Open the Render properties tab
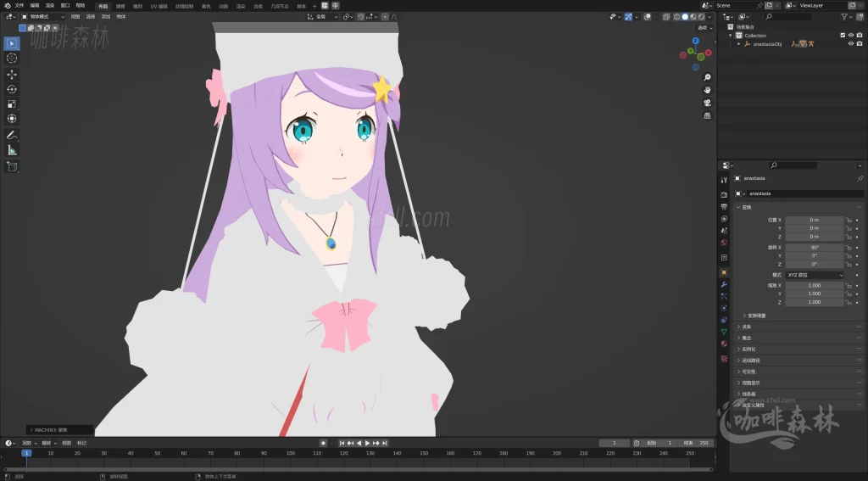Screen dimensions: 868x481 click(724, 194)
